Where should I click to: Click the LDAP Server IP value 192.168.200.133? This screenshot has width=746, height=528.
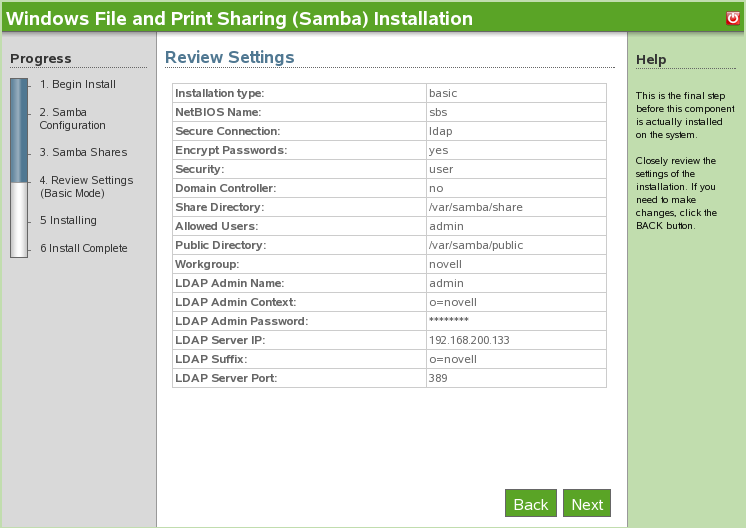coord(469,340)
